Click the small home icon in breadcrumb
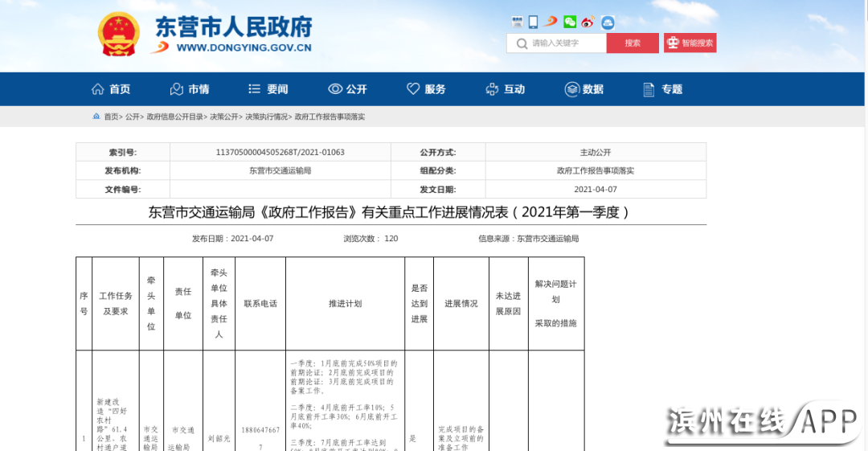868x451 pixels. coord(96,117)
